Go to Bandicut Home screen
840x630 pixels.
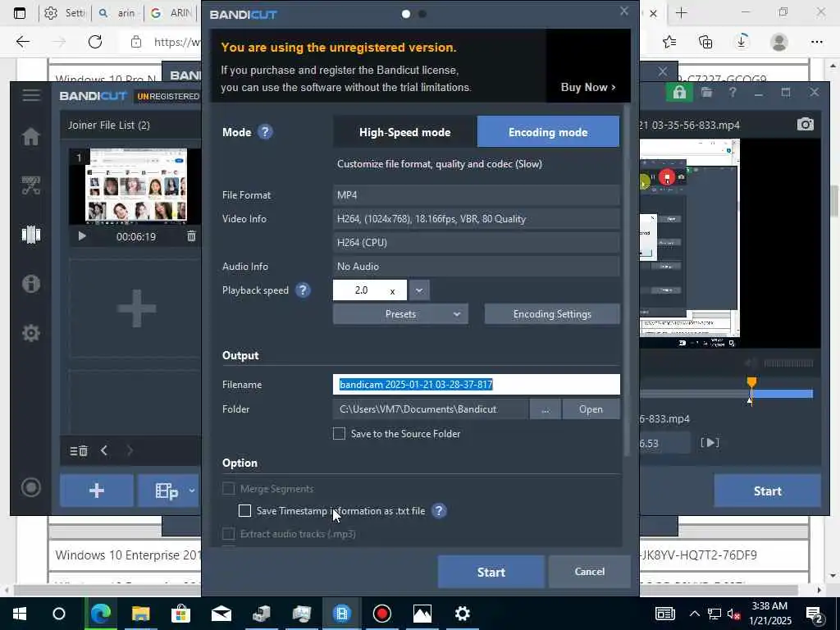pyautogui.click(x=31, y=137)
